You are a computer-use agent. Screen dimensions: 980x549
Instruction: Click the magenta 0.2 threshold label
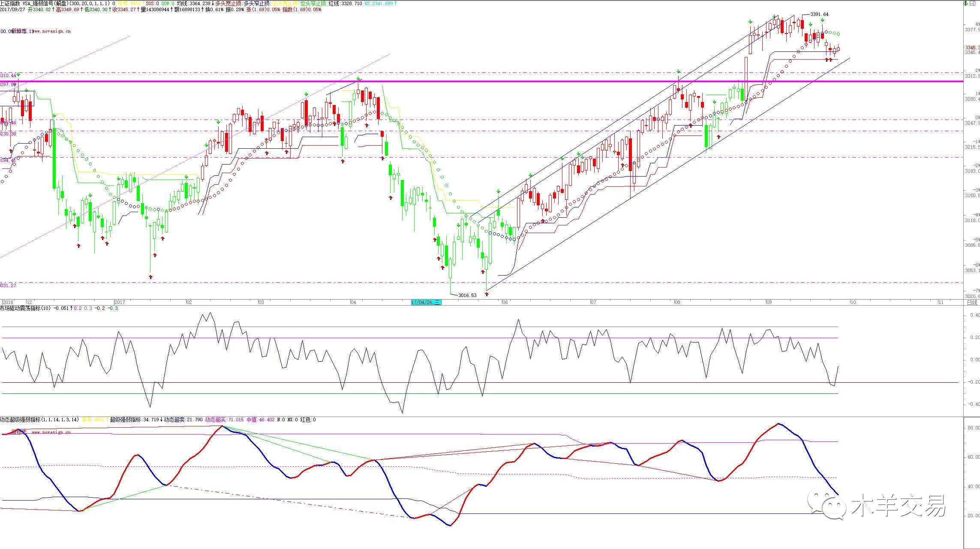[x=78, y=308]
